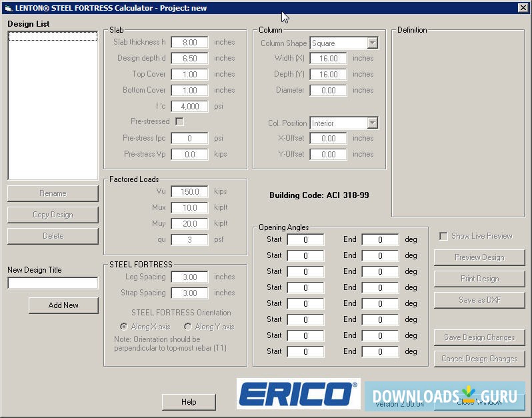Click the Top Cover value field

(189, 74)
